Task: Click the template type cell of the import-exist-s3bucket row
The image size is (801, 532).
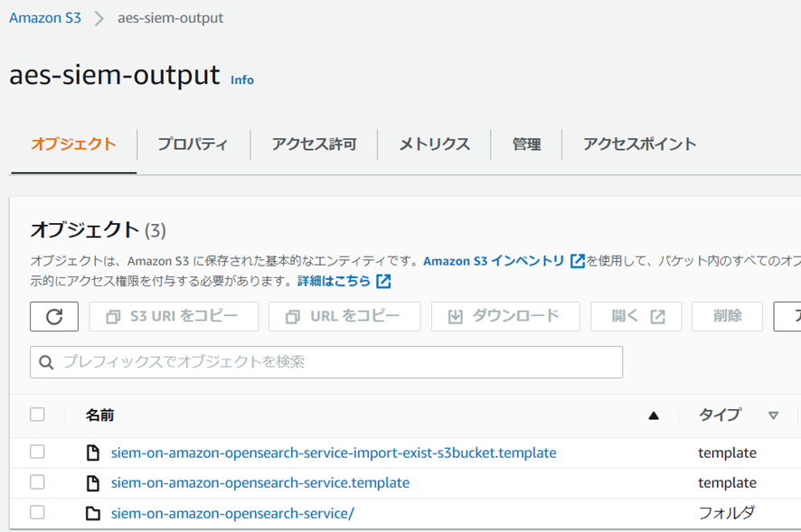Action: 728,453
